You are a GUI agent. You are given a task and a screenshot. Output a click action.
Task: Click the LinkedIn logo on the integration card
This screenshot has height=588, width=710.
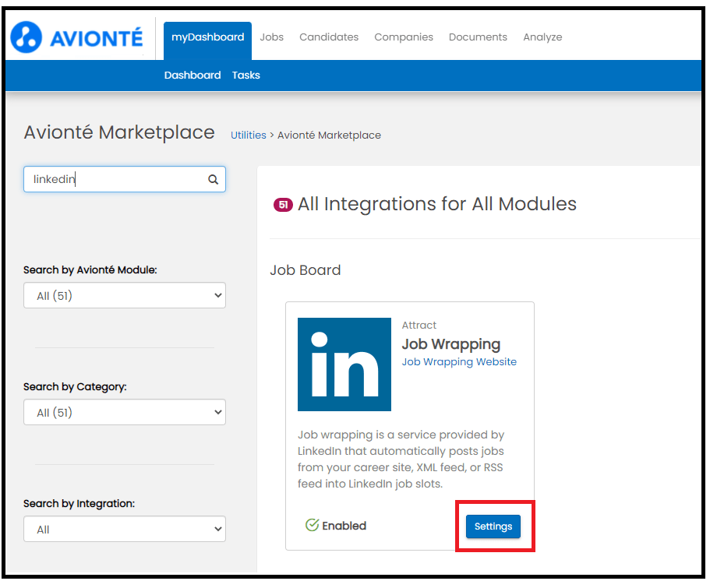[x=344, y=364]
